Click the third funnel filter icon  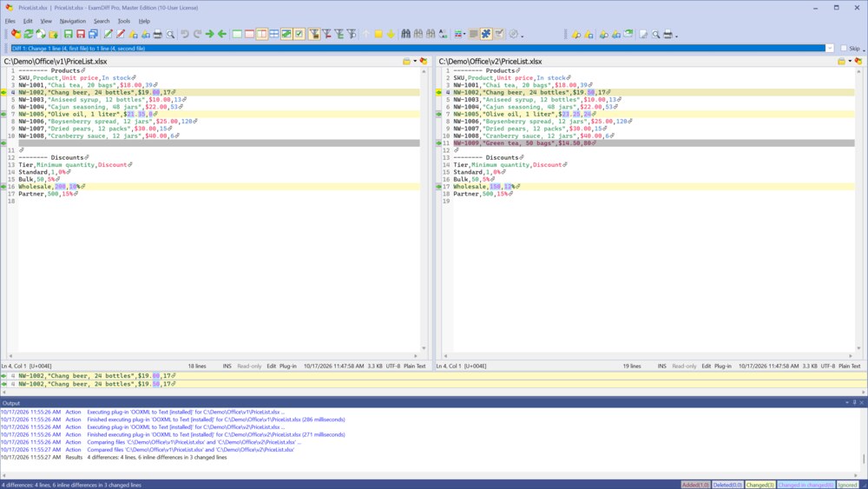(x=339, y=35)
